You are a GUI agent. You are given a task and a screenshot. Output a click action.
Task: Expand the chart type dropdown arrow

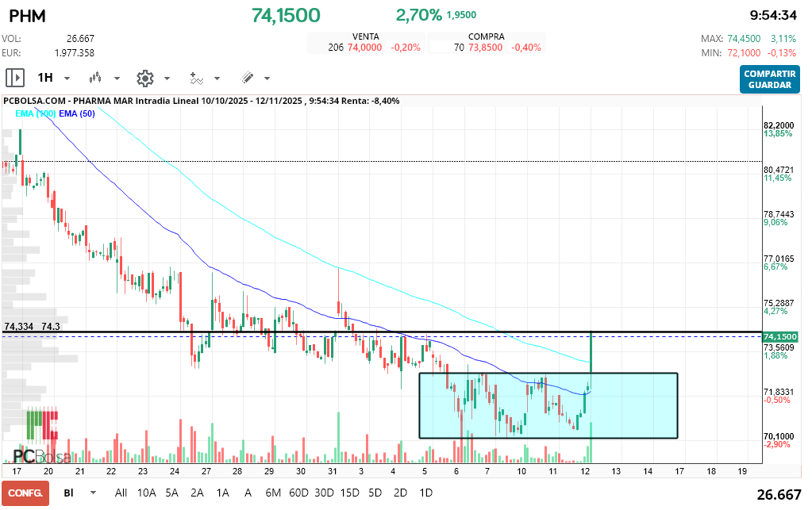tap(117, 79)
